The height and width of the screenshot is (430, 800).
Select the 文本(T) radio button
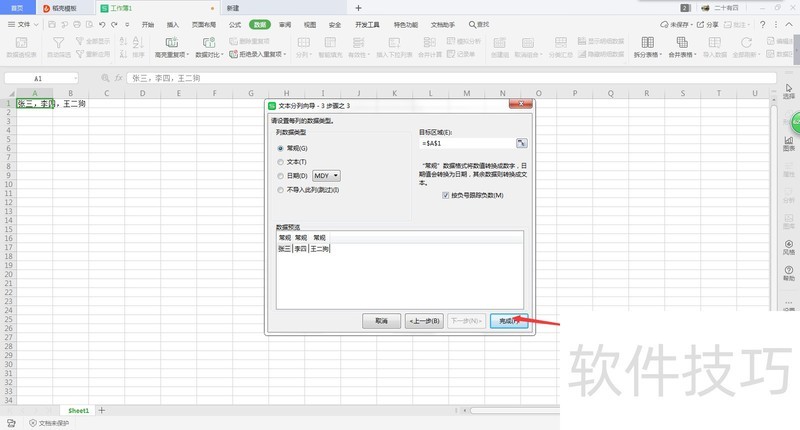[x=281, y=162]
